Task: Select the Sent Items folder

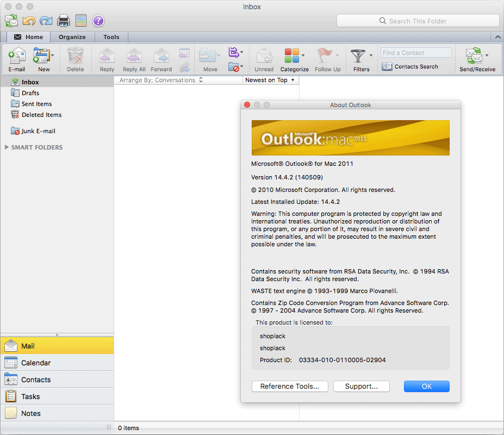Action: [57, 104]
